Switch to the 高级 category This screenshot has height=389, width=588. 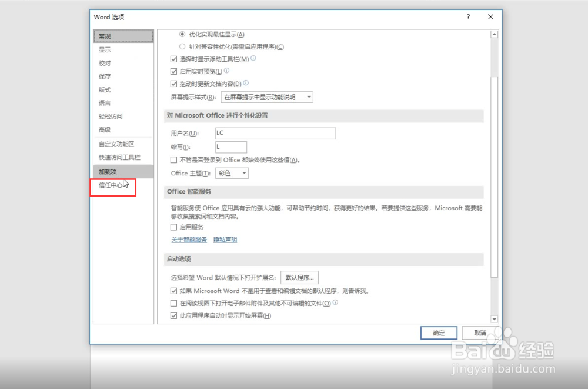123,129
